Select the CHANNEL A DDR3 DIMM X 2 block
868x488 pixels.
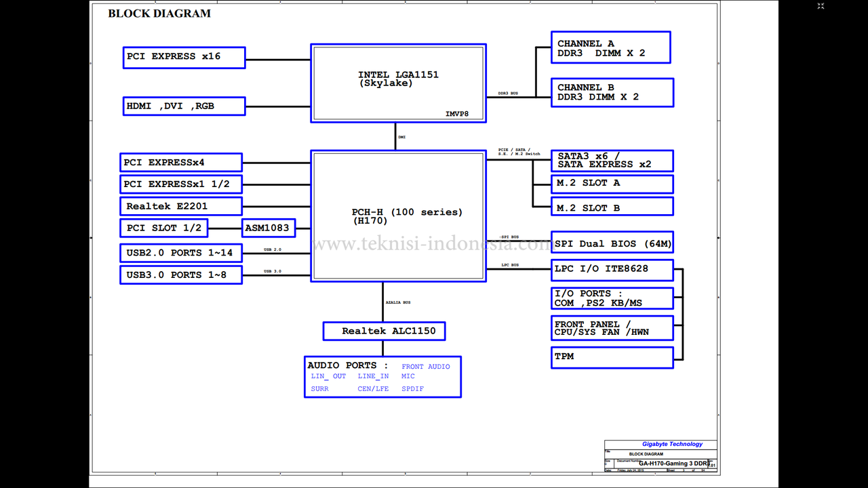pyautogui.click(x=610, y=47)
